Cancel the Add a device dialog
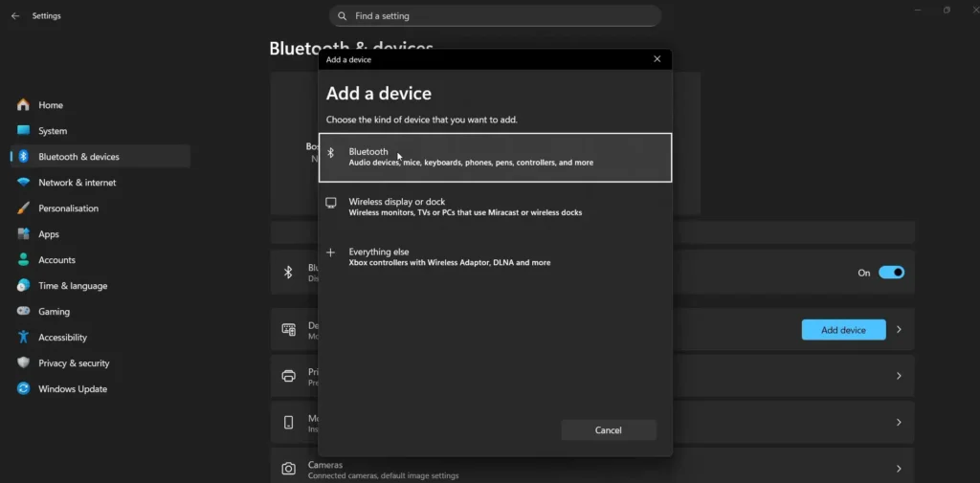This screenshot has width=980, height=483. [608, 429]
